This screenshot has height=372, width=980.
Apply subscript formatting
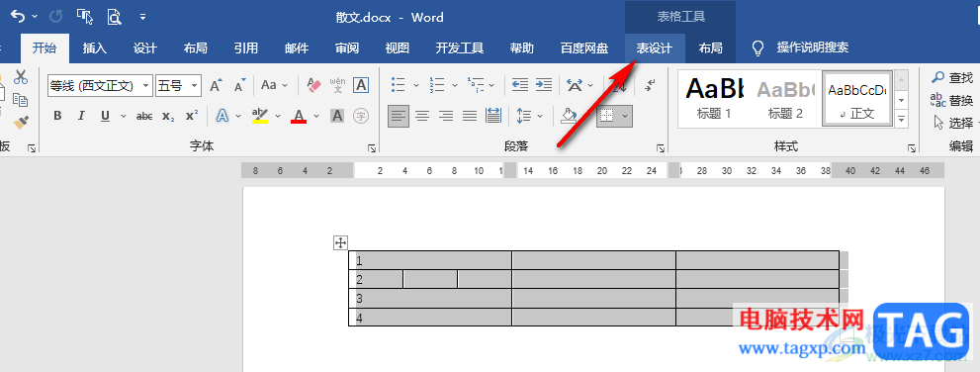tap(168, 116)
